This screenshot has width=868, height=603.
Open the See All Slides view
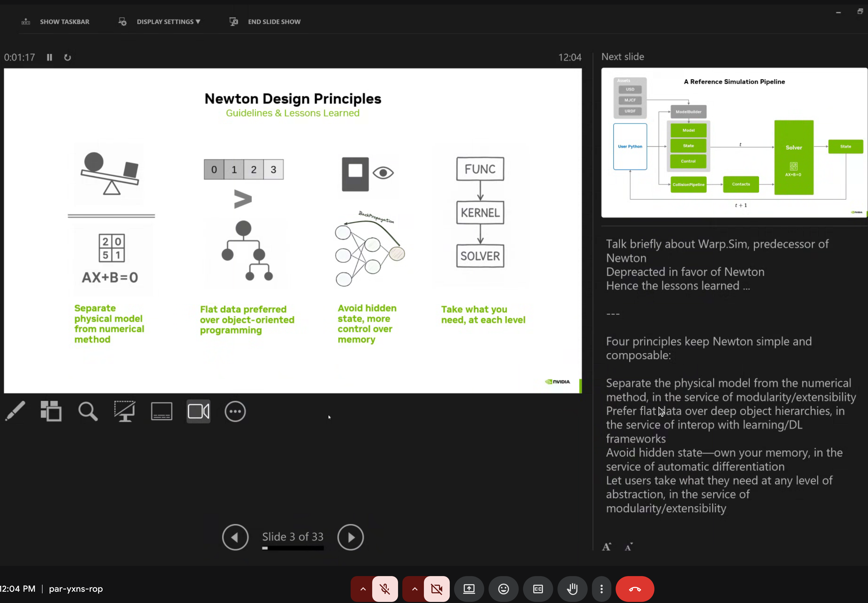[x=51, y=411]
